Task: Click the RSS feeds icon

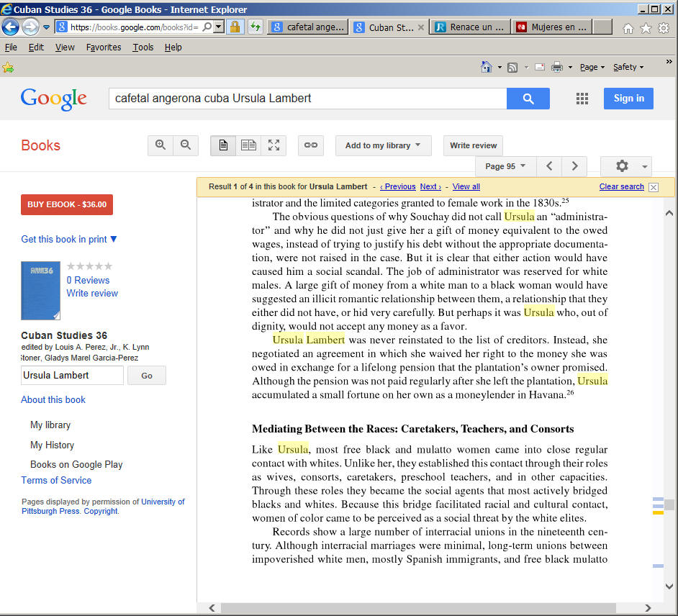Action: [x=512, y=68]
